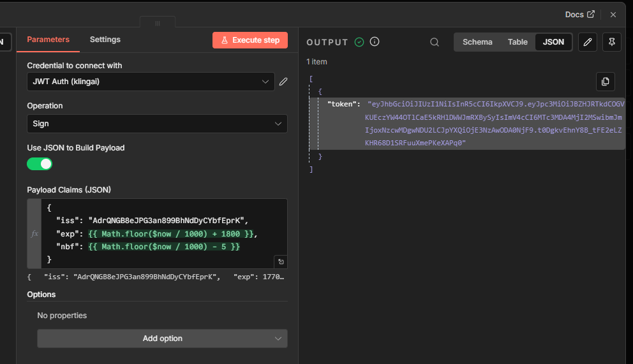The width and height of the screenshot is (633, 364).
Task: Grab the panel drag handle at top
Action: [x=158, y=23]
